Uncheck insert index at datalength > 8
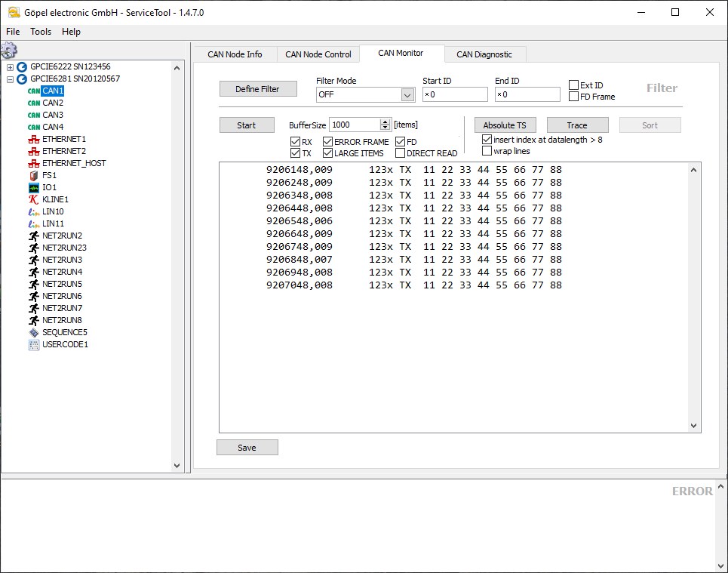 (x=487, y=140)
